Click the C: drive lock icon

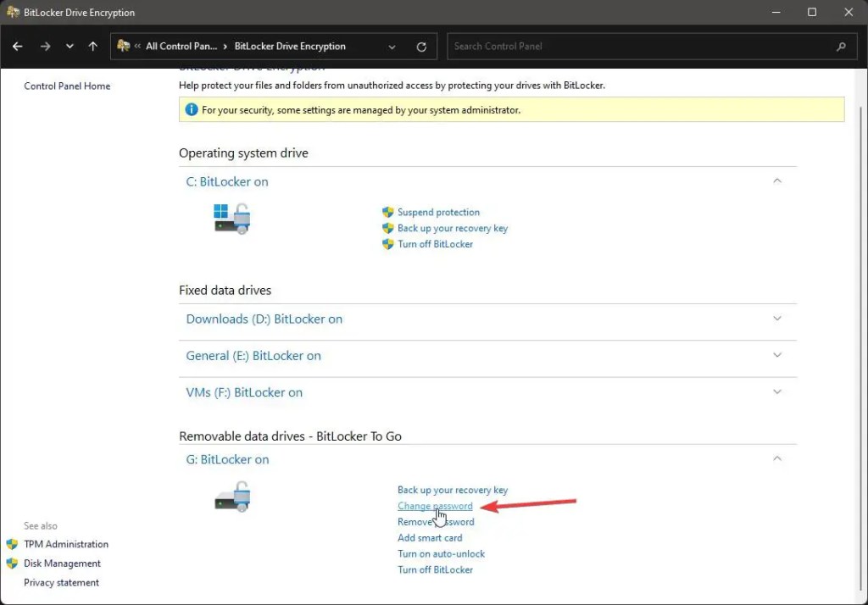tap(231, 219)
